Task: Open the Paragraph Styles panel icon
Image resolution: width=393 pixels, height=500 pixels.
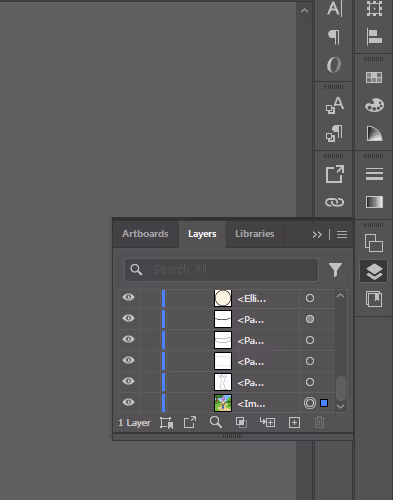Action: click(334, 133)
